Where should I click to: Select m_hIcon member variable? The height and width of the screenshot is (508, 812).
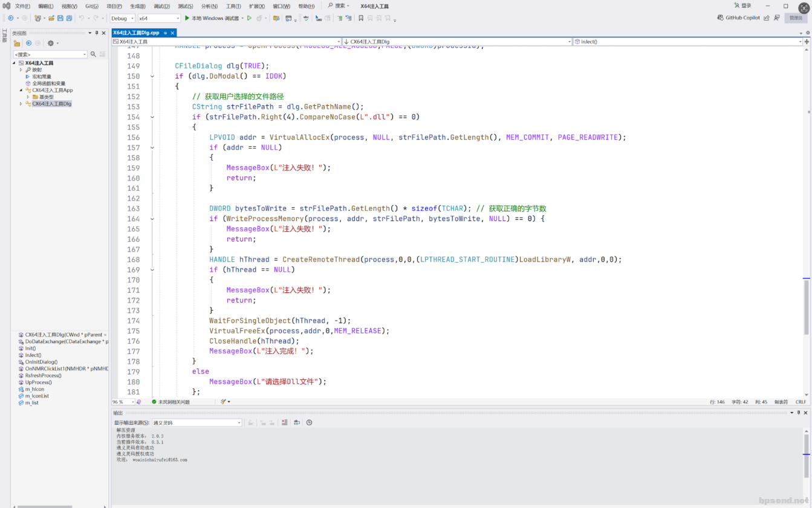pos(34,389)
